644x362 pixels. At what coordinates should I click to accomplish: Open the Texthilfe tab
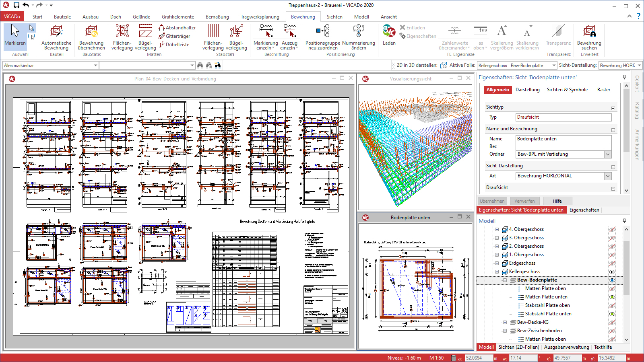click(603, 347)
